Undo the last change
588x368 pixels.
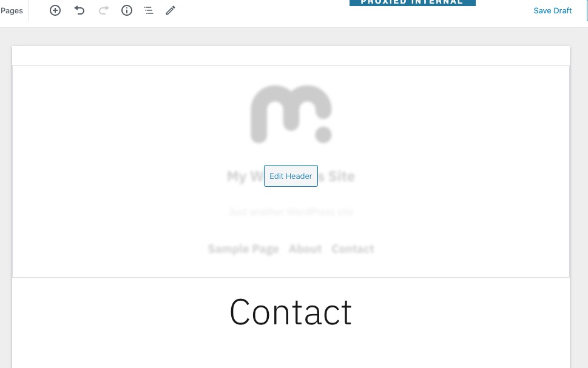coord(79,10)
